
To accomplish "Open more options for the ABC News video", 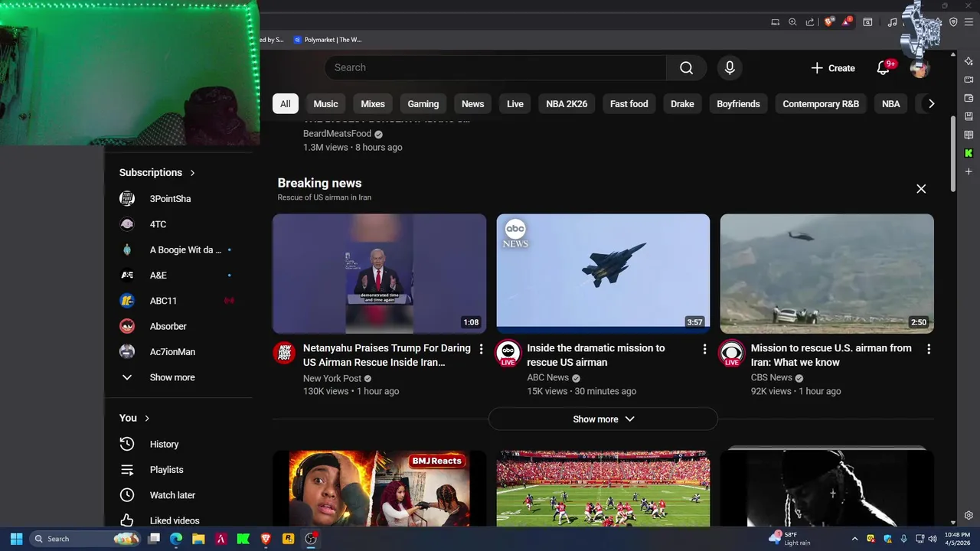I will (x=704, y=349).
